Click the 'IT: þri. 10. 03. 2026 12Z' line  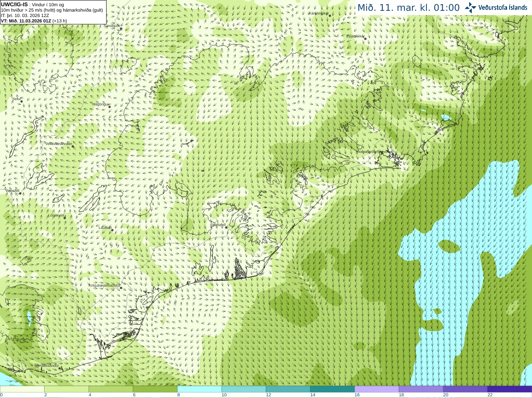(x=25, y=15)
